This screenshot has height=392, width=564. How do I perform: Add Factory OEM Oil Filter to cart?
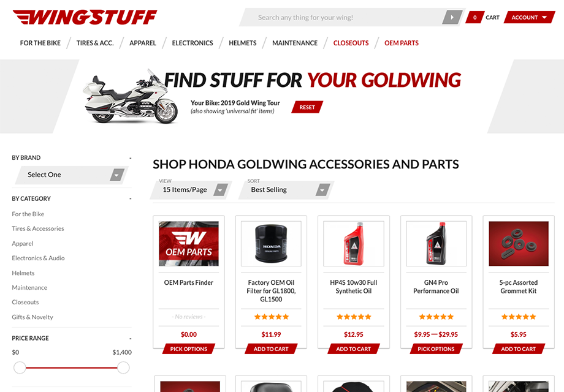tap(271, 349)
